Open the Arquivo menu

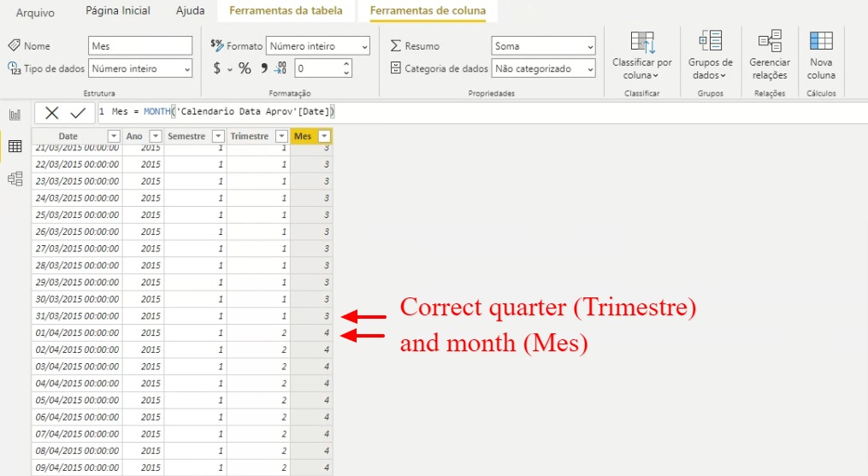(x=35, y=12)
